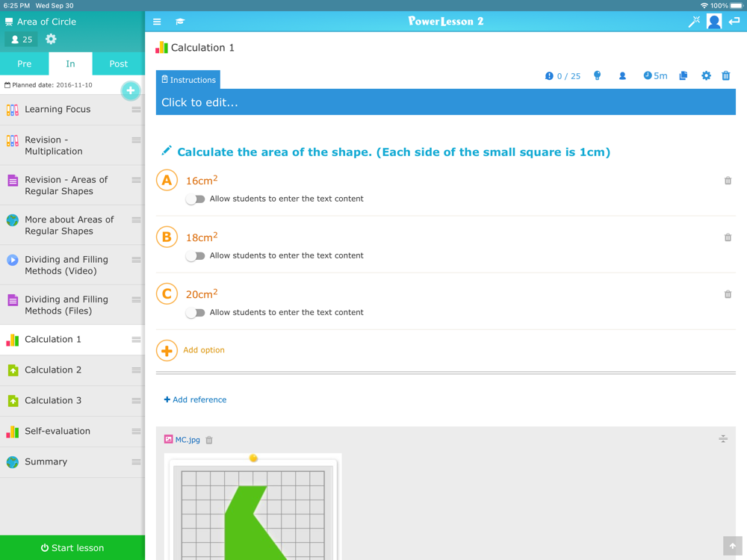
Task: Click the 25 students count badge
Action: pyautogui.click(x=22, y=40)
